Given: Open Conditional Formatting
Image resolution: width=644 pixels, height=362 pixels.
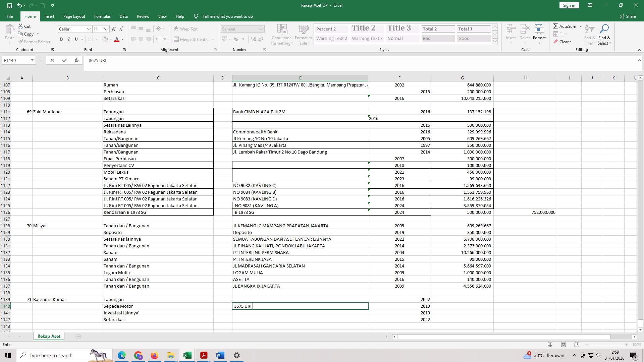Looking at the screenshot, I should (x=282, y=35).
